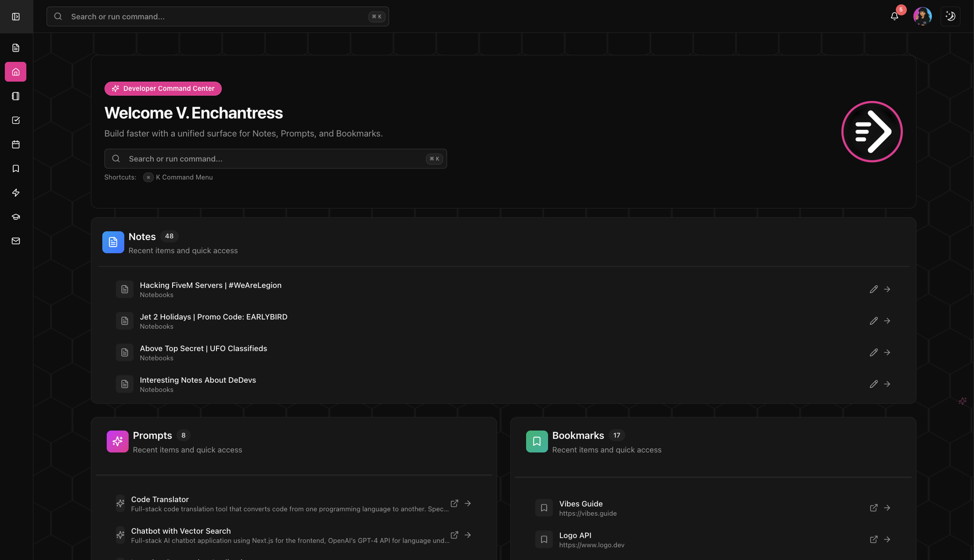This screenshot has height=560, width=974.
Task: Open the Notes 48 section header
Action: pyautogui.click(x=142, y=237)
